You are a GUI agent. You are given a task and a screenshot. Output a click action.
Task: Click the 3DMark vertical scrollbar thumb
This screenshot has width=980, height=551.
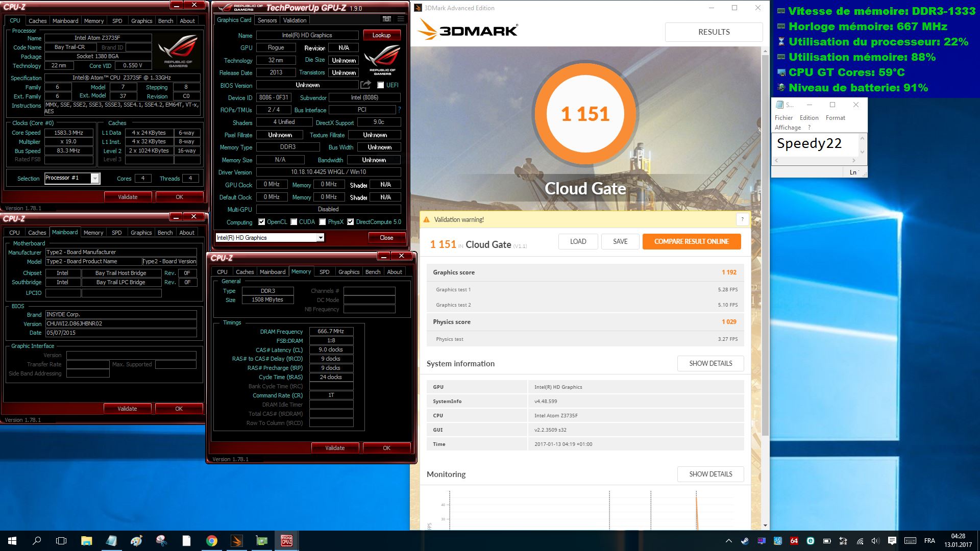[765, 245]
